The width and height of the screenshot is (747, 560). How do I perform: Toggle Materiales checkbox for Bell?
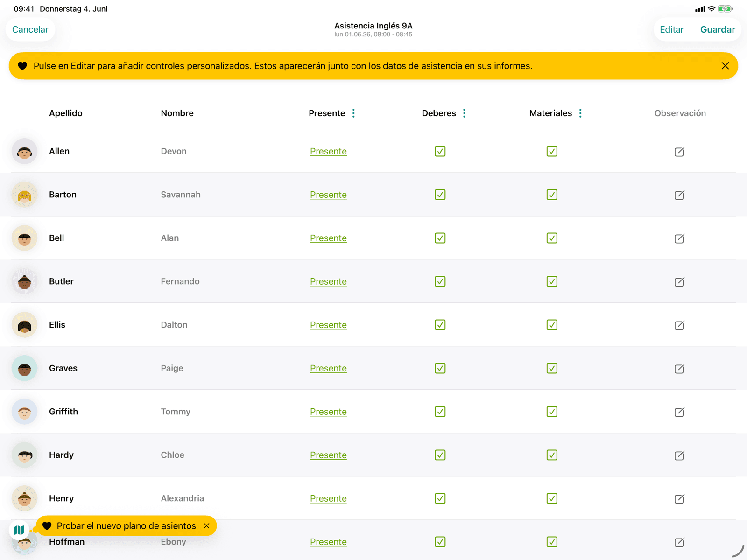pyautogui.click(x=552, y=238)
